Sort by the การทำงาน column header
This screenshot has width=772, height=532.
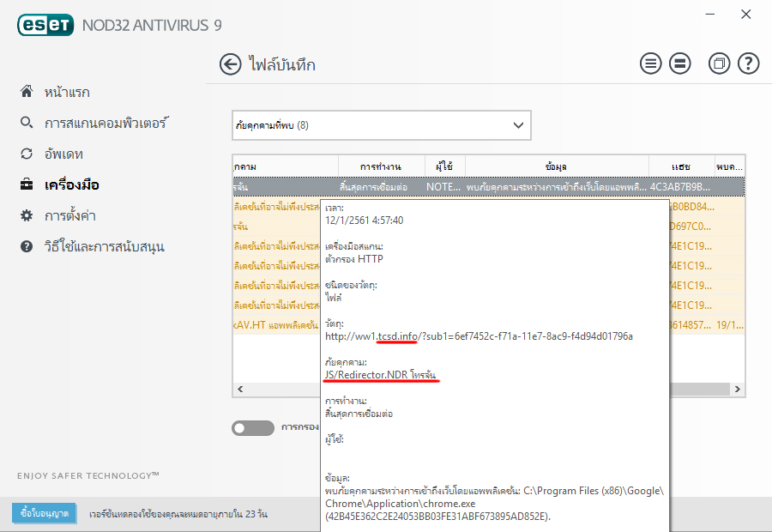pyautogui.click(x=381, y=166)
